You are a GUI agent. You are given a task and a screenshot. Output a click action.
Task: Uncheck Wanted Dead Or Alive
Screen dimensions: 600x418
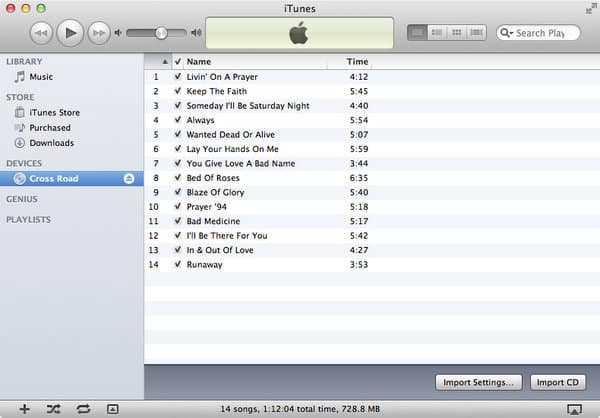(178, 134)
